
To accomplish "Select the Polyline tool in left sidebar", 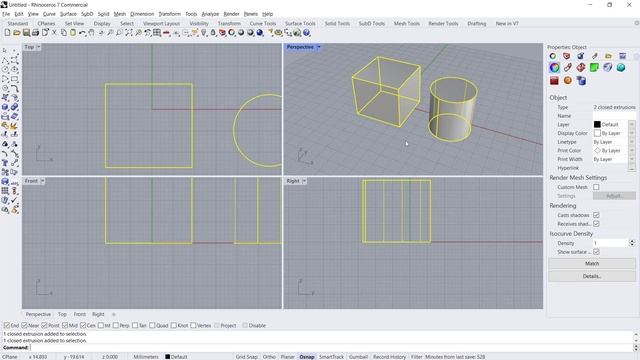I will (x=5, y=60).
